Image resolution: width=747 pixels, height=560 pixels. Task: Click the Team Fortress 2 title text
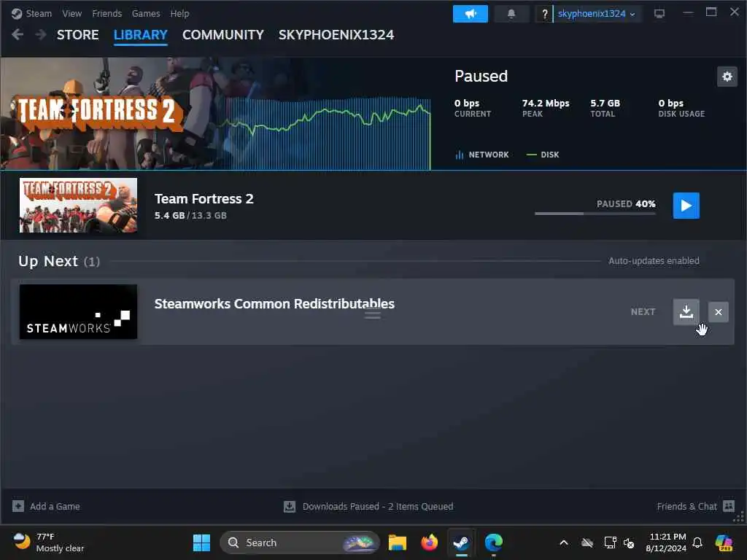tap(204, 198)
